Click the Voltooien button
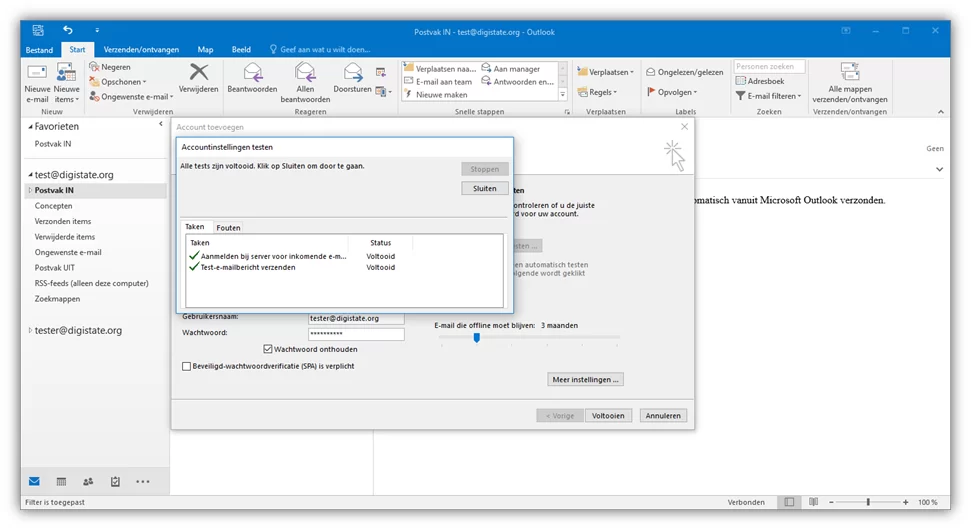971x530 pixels. click(x=607, y=415)
